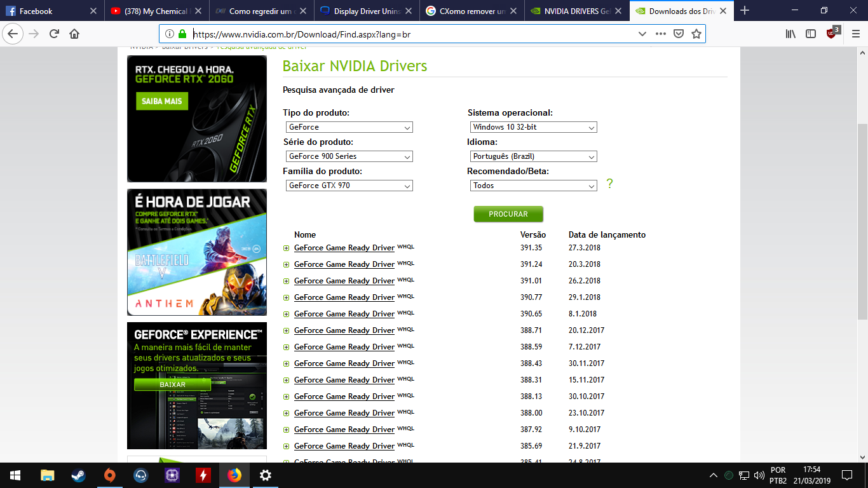Open GeForce Game Ready Driver 391.01 link
Screen dimensions: 868x488
coord(344,281)
